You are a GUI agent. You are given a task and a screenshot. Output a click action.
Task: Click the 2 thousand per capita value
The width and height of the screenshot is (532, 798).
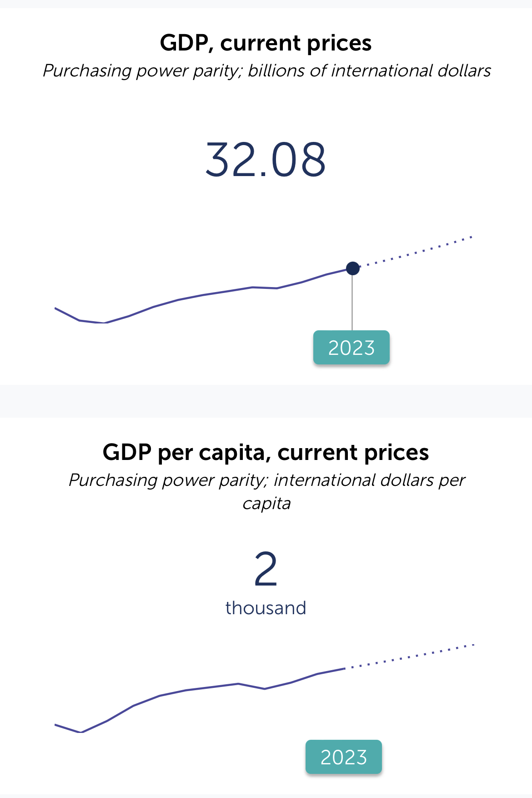point(266,583)
